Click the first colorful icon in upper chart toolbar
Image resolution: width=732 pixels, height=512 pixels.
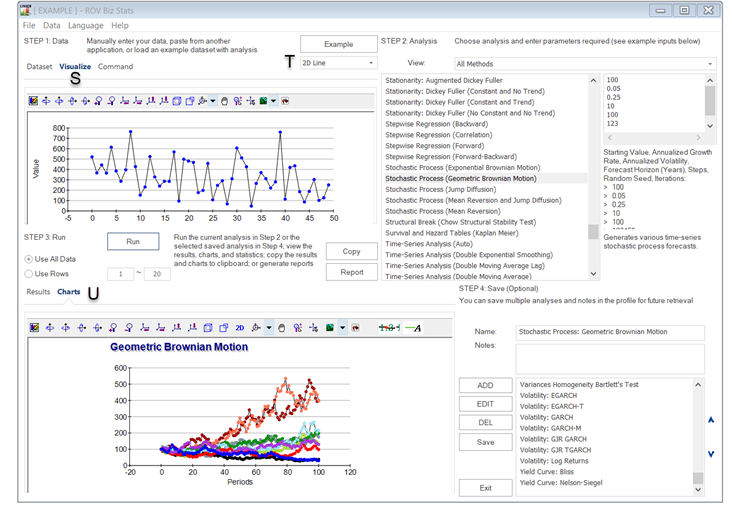point(34,101)
